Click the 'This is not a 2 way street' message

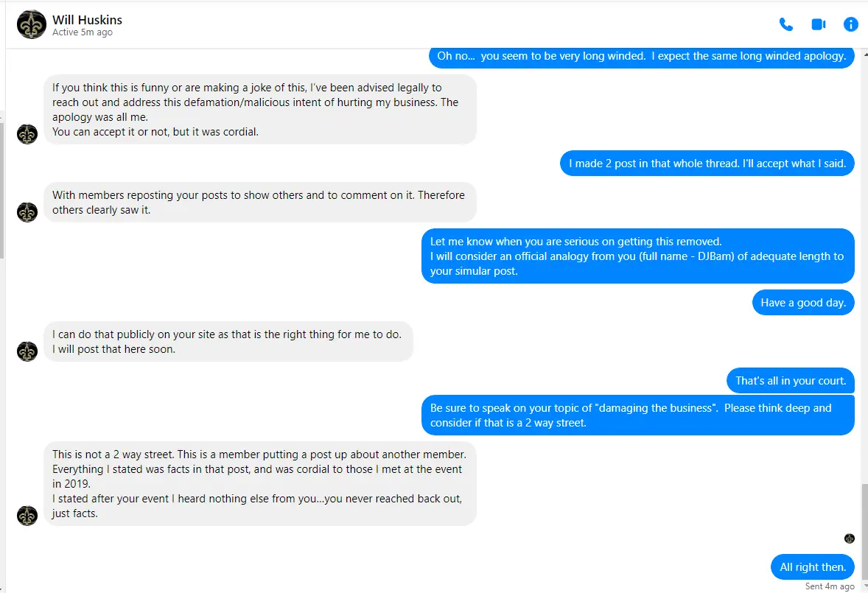point(260,483)
